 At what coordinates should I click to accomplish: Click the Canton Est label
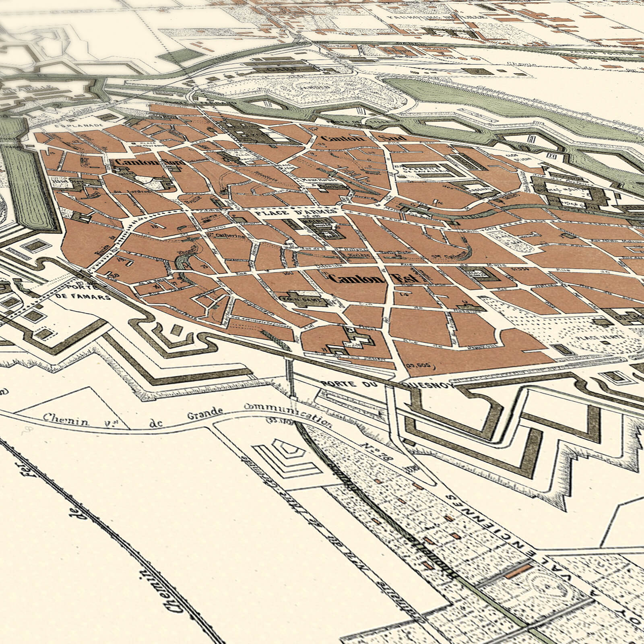(374, 279)
